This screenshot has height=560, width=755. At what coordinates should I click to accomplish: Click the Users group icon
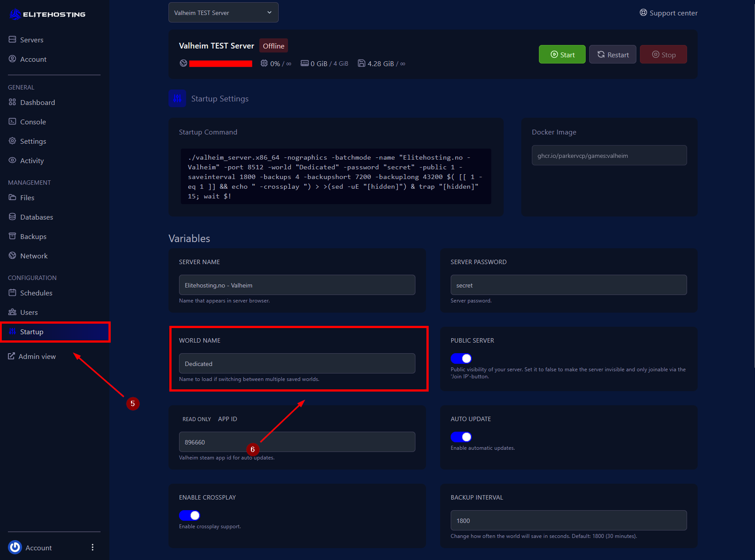(x=12, y=312)
